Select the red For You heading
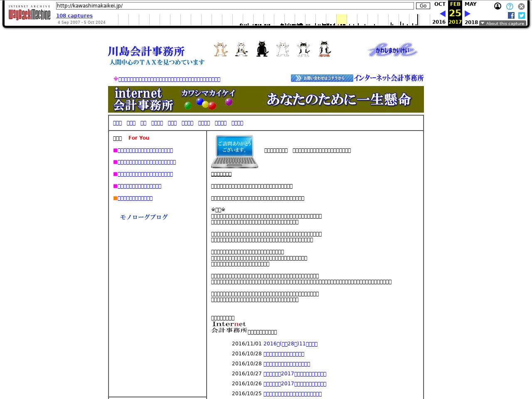The image size is (532, 399). [x=139, y=138]
